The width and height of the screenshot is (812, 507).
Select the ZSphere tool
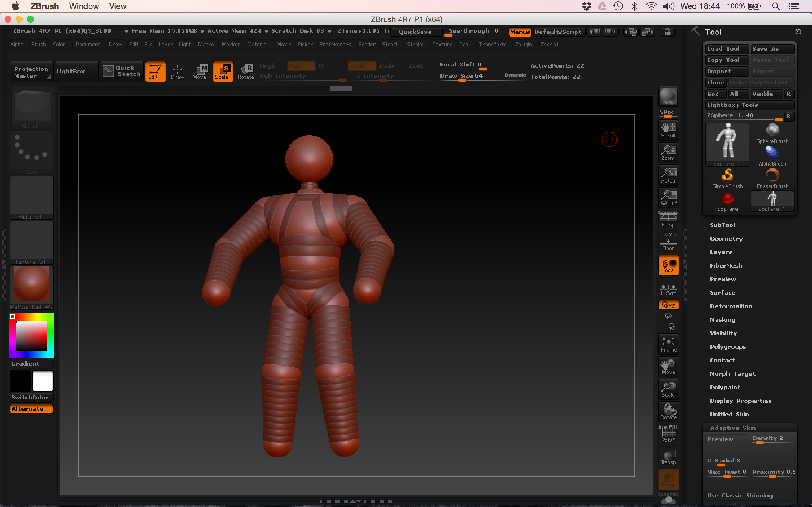click(x=727, y=200)
